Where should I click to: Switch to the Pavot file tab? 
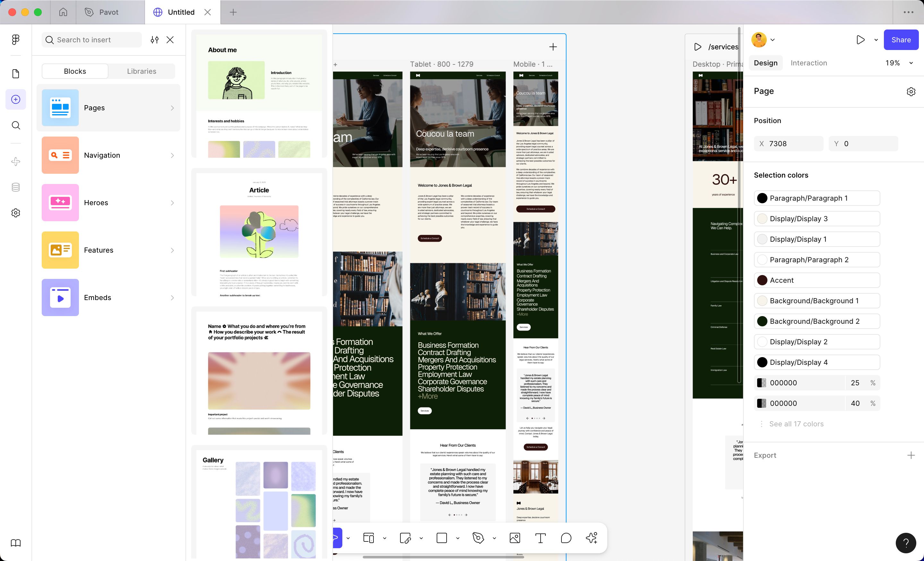pos(110,12)
